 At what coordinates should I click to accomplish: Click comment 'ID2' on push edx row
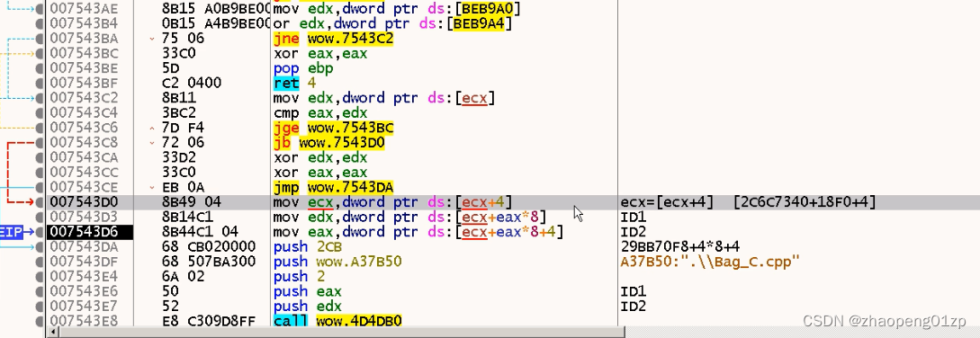coord(634,307)
